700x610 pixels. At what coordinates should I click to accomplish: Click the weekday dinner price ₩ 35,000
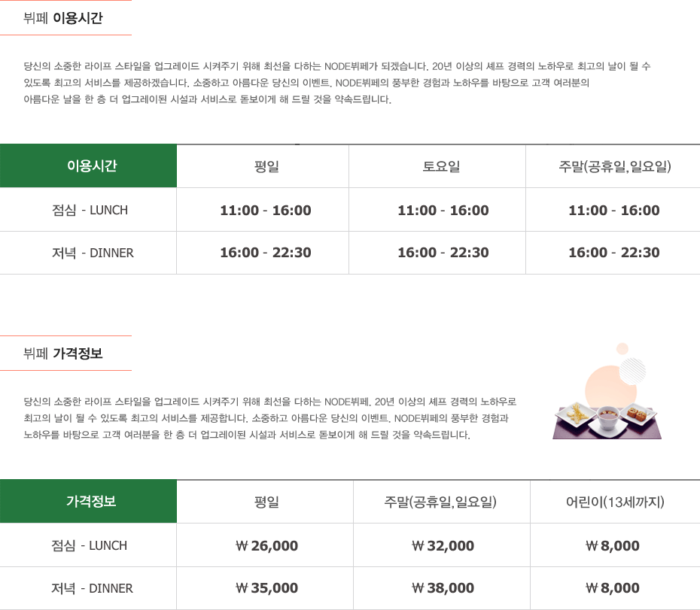(266, 588)
